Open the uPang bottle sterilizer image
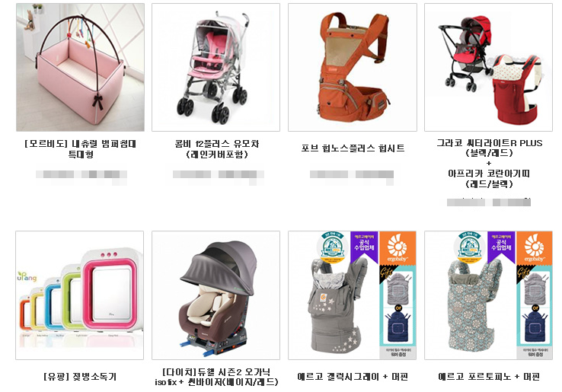 click(x=79, y=295)
